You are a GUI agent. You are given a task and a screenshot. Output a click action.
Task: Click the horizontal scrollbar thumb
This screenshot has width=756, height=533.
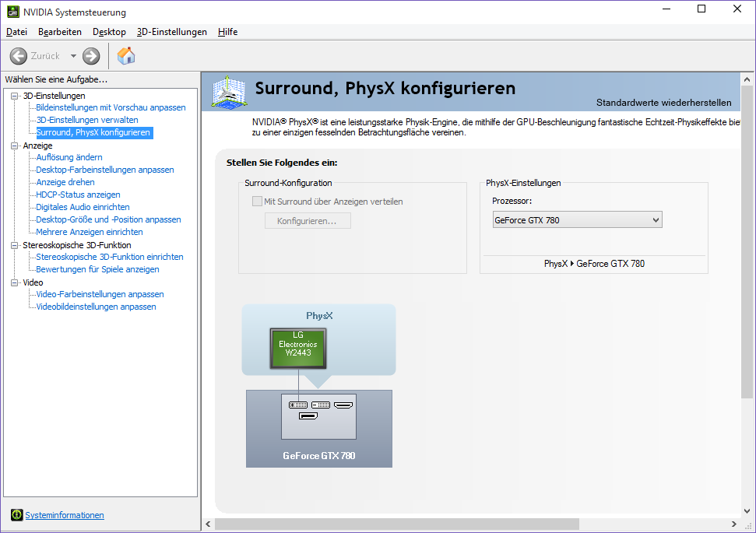pos(397,524)
